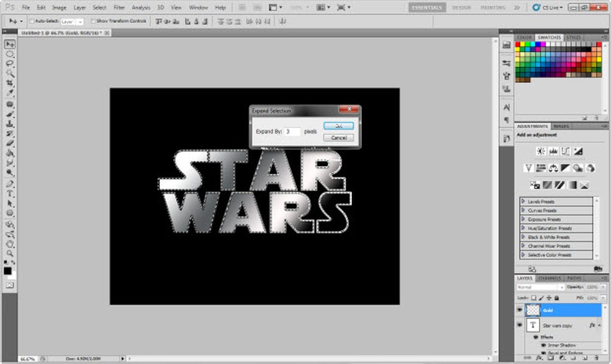Cancel the Expand Selection dialog

pos(338,138)
